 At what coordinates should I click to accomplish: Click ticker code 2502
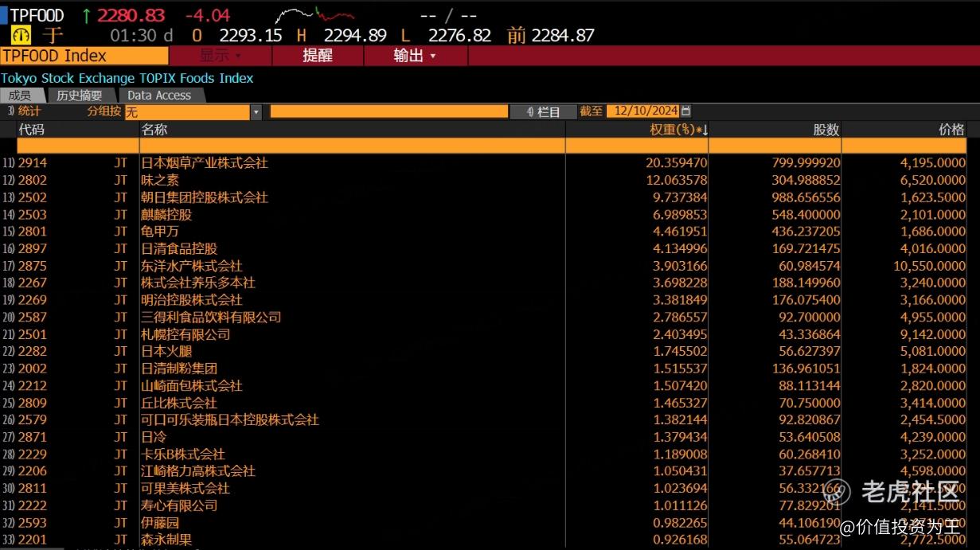click(33, 197)
